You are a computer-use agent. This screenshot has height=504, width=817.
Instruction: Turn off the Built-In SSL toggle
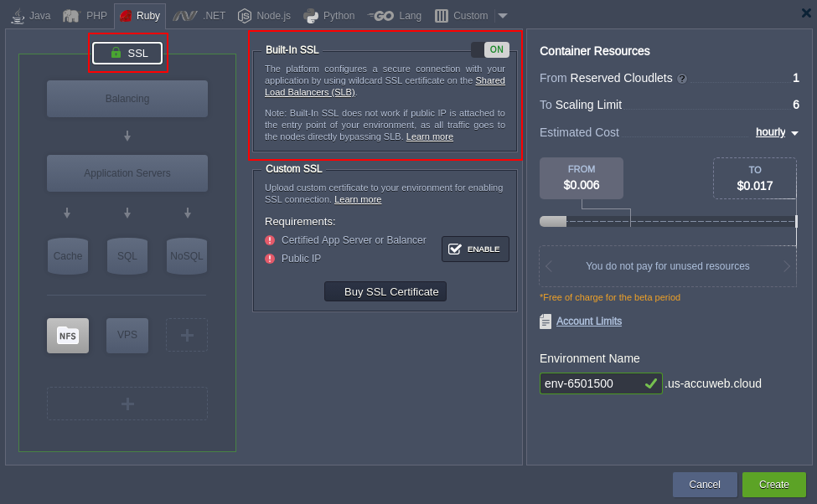coord(490,50)
